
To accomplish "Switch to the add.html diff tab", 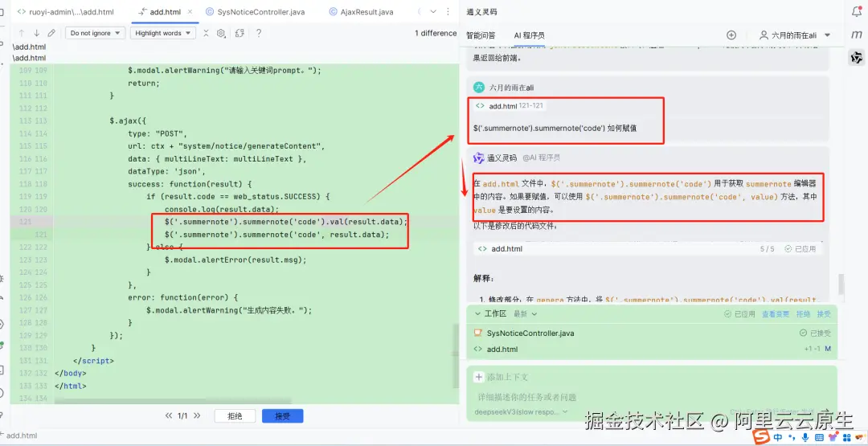I will 163,11.
